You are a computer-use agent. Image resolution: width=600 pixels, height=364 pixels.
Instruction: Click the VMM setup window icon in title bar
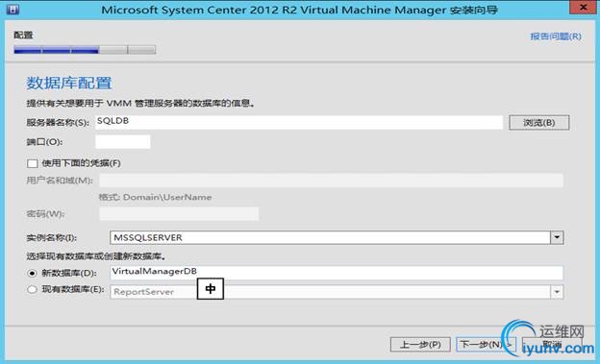pyautogui.click(x=12, y=10)
